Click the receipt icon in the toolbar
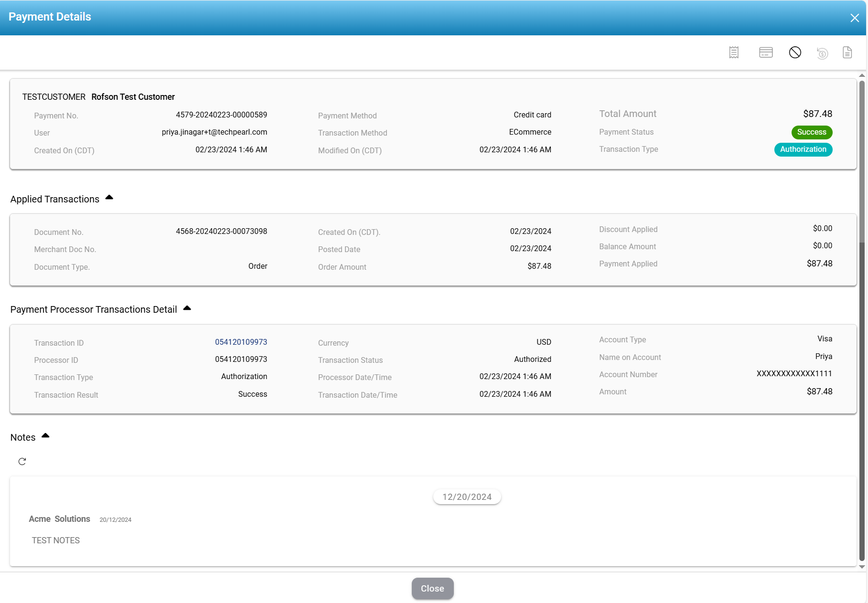Viewport: 868px width, 603px height. click(x=734, y=53)
